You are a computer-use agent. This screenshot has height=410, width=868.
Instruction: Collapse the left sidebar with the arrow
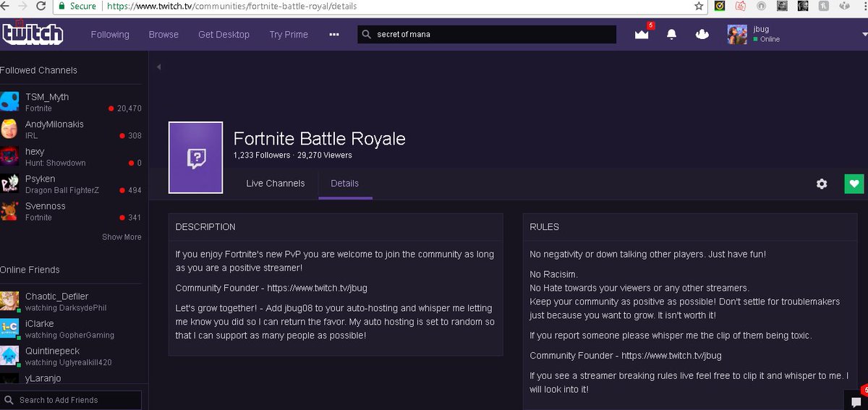tap(158, 67)
